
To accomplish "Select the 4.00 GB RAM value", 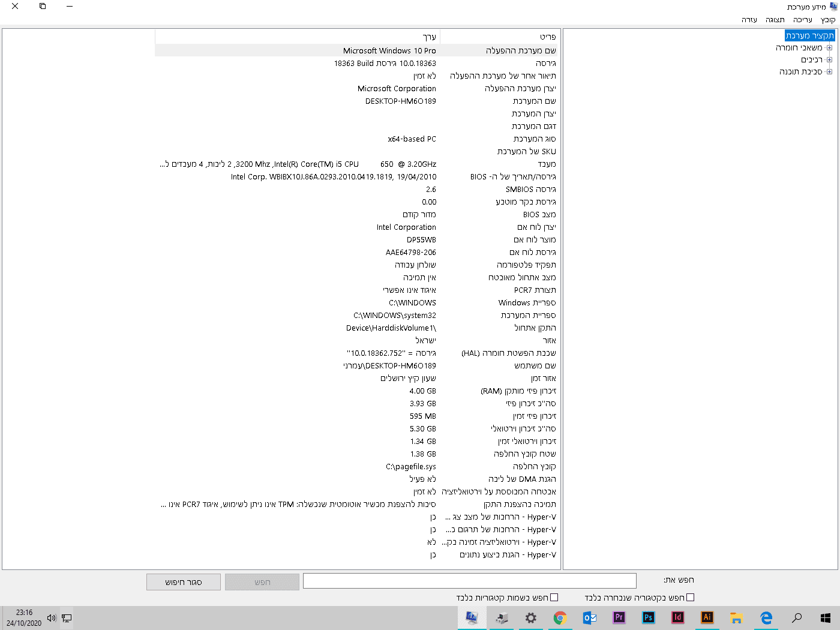I will click(422, 391).
